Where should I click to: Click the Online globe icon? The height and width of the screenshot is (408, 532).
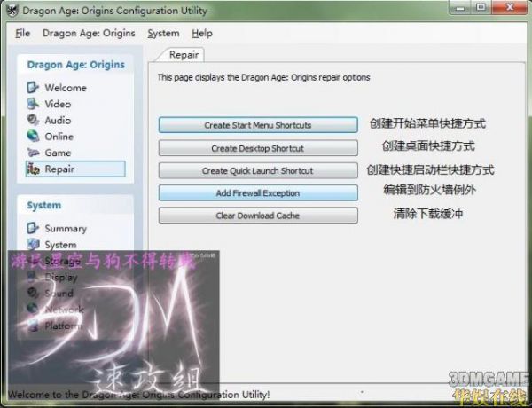tap(34, 137)
